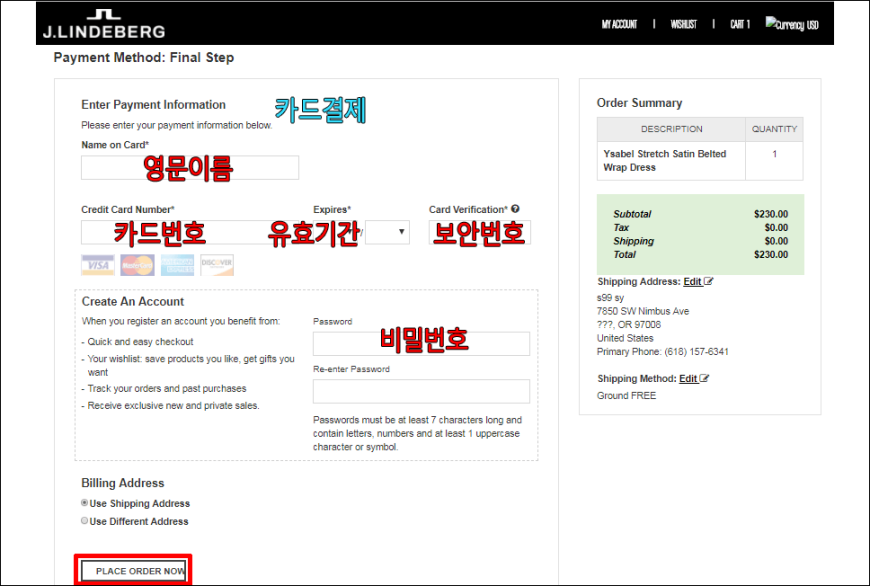The width and height of the screenshot is (870, 586).
Task: Click the Subtotal $230.00 amount
Action: pyautogui.click(x=771, y=214)
